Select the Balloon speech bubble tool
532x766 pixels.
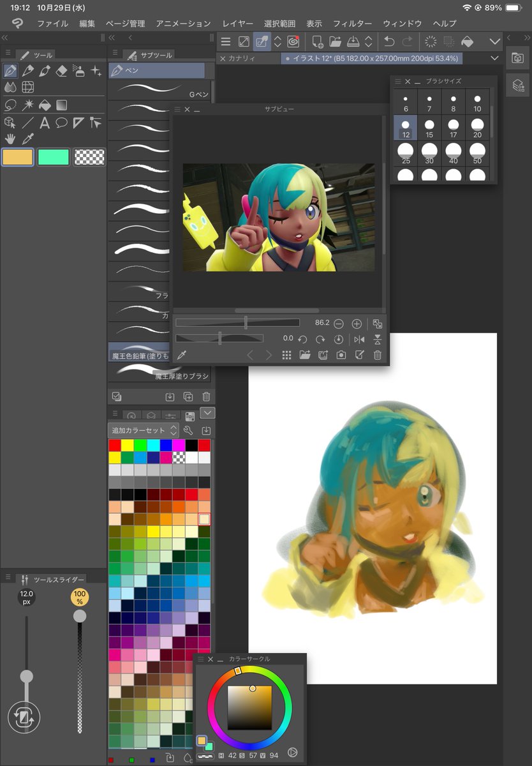tap(62, 123)
